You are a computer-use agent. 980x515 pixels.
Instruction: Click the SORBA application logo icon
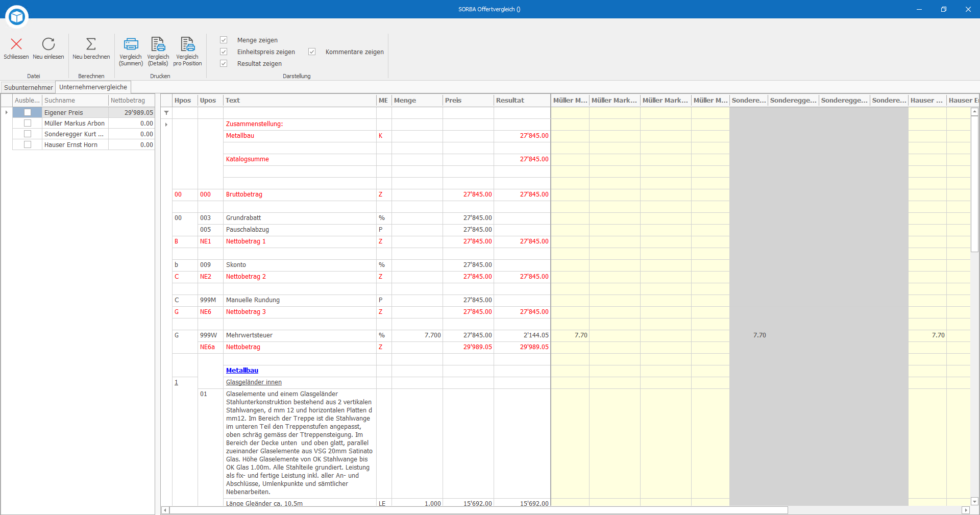pos(17,17)
